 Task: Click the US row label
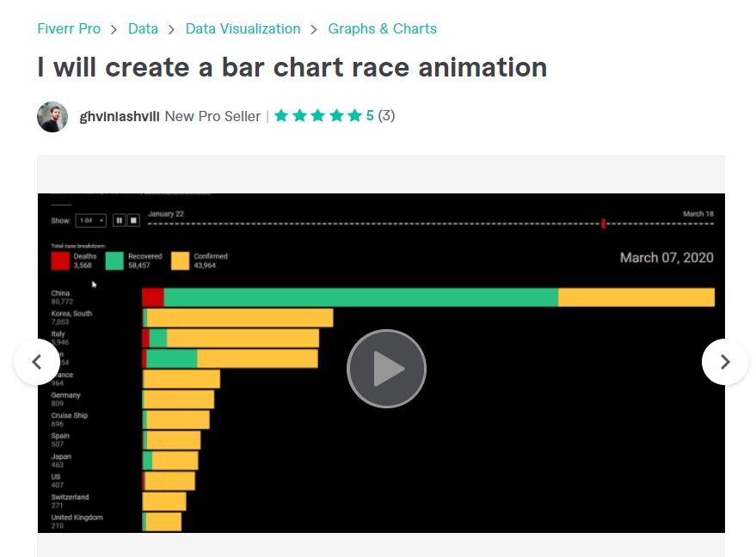pyautogui.click(x=56, y=476)
